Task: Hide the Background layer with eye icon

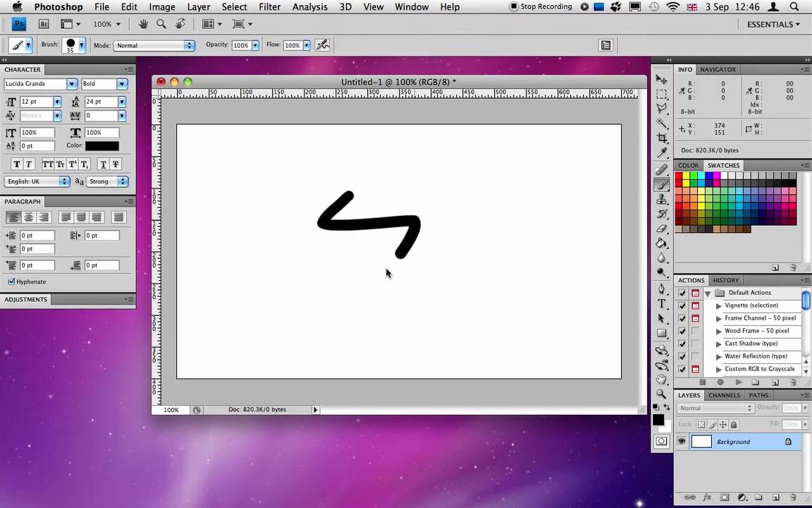Action: pyautogui.click(x=682, y=442)
